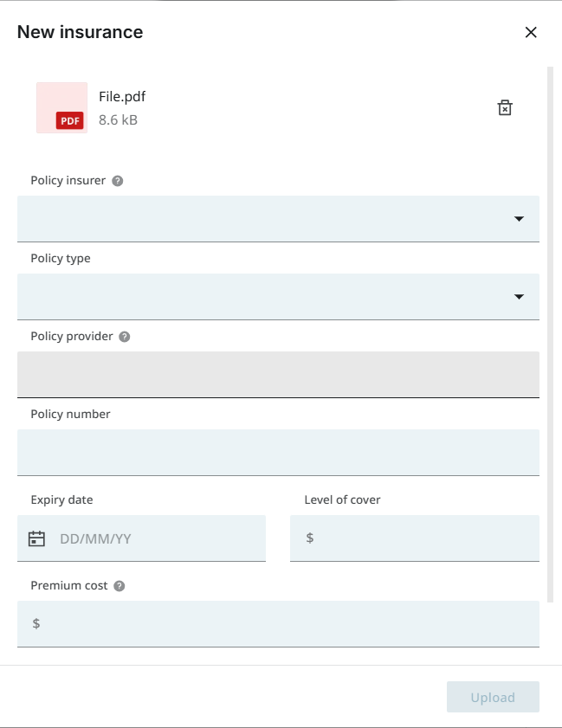Click the File.pdf filename text
Image resolution: width=562 pixels, height=728 pixels.
[122, 97]
